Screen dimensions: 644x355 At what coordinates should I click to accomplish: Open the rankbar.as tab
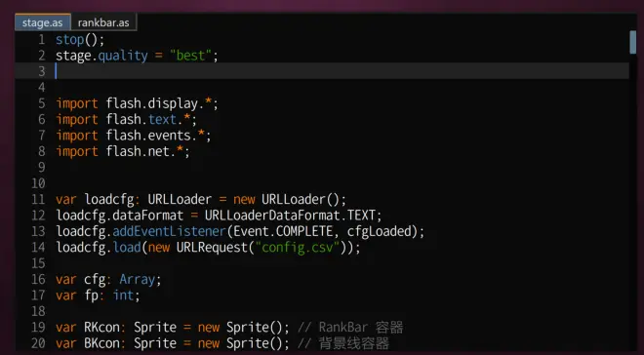click(x=103, y=22)
